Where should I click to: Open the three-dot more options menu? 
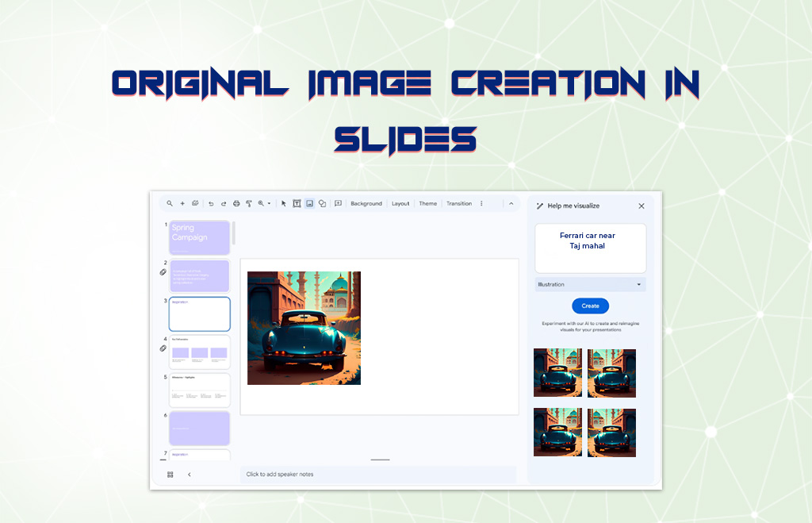coord(481,204)
